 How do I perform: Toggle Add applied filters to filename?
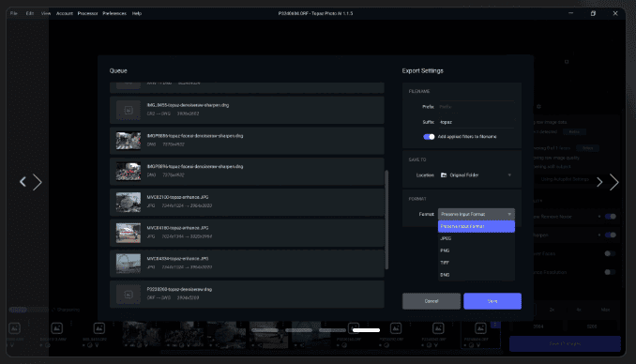point(429,137)
